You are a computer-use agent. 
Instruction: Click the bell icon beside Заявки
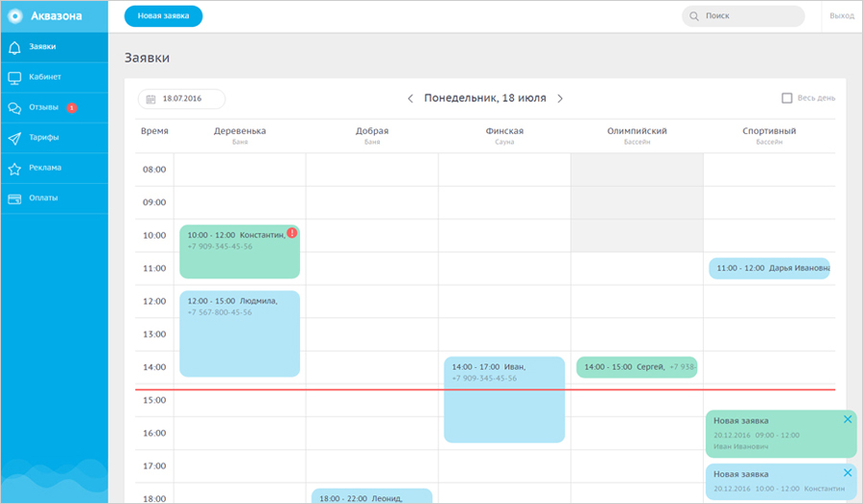coord(14,46)
